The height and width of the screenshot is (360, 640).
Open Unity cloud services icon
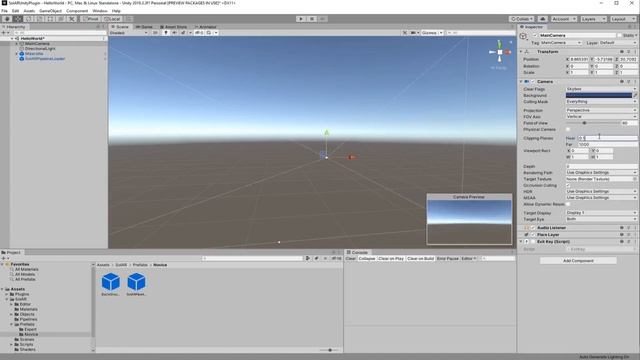pos(542,19)
